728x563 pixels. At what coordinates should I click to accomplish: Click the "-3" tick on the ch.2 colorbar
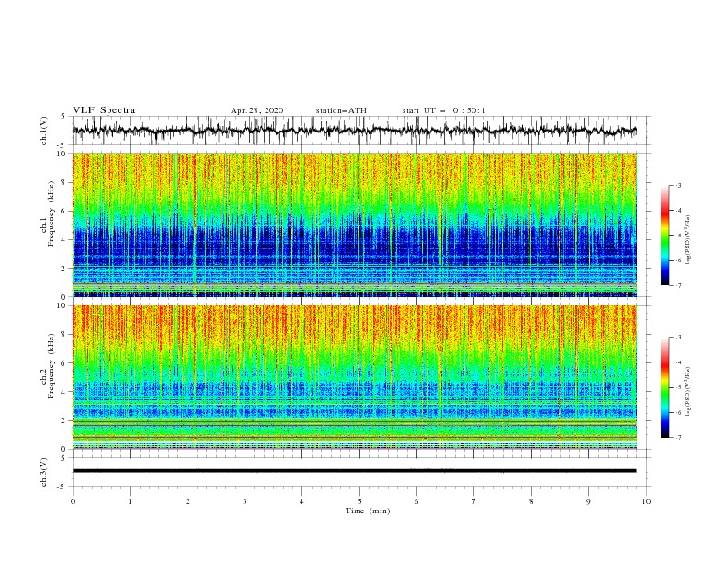(x=678, y=338)
